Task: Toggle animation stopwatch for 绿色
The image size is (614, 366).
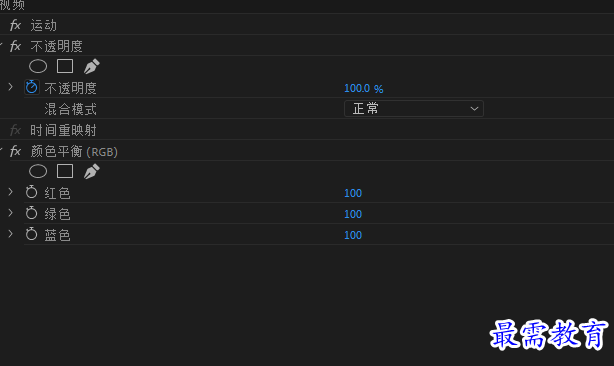Action: (x=31, y=213)
